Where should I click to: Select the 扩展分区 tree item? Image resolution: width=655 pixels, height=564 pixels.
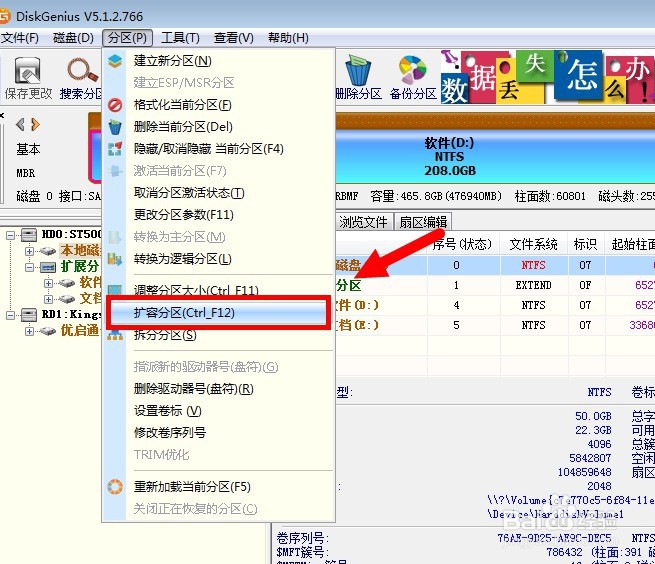click(x=80, y=267)
